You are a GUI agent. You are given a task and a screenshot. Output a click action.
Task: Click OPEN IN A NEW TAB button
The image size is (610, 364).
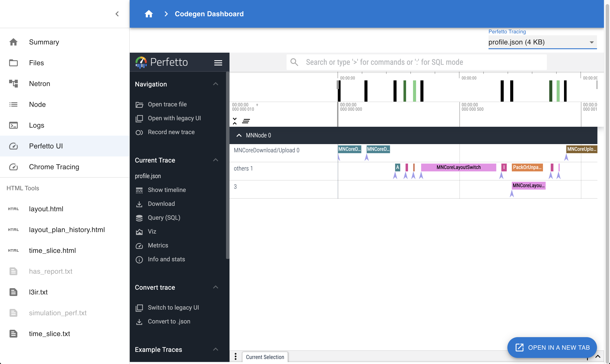click(552, 348)
